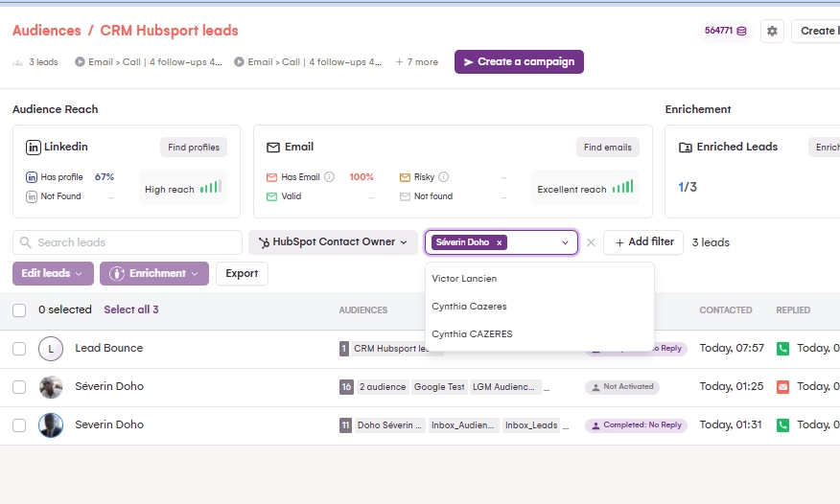Expand the + 7 more campaigns
Image resolution: width=840 pixels, height=504 pixels.
pos(417,62)
